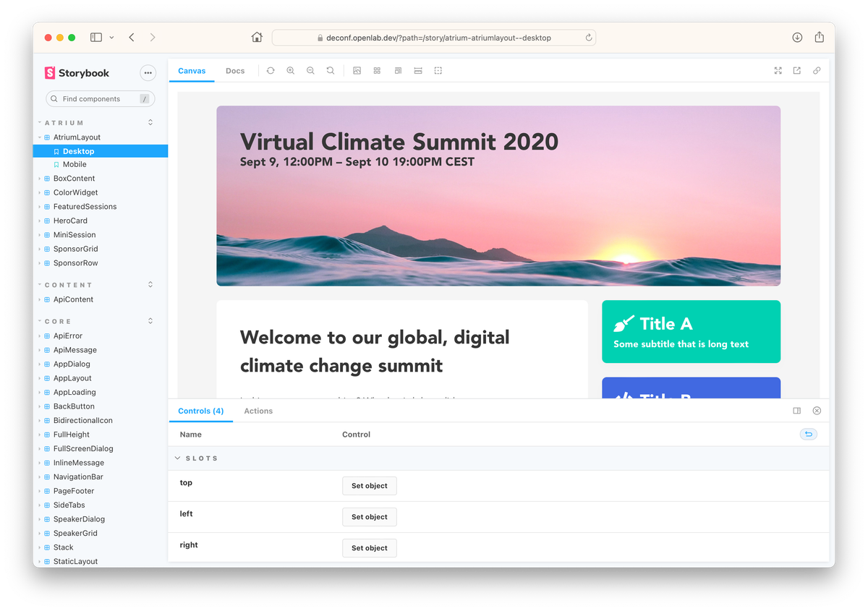Open canvas in new tab icon
Viewport: 868px width, 611px height.
pyautogui.click(x=797, y=71)
